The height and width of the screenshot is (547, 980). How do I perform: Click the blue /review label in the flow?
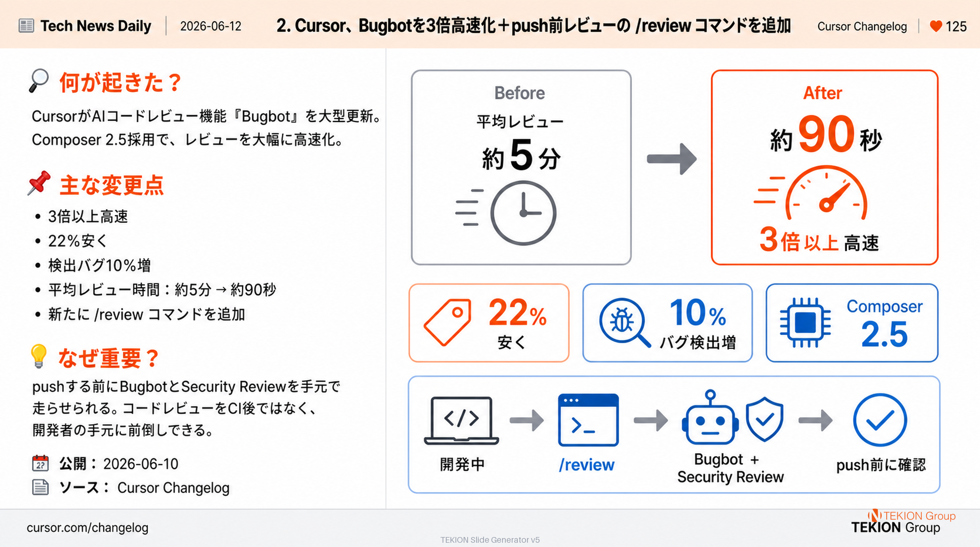pos(587,465)
